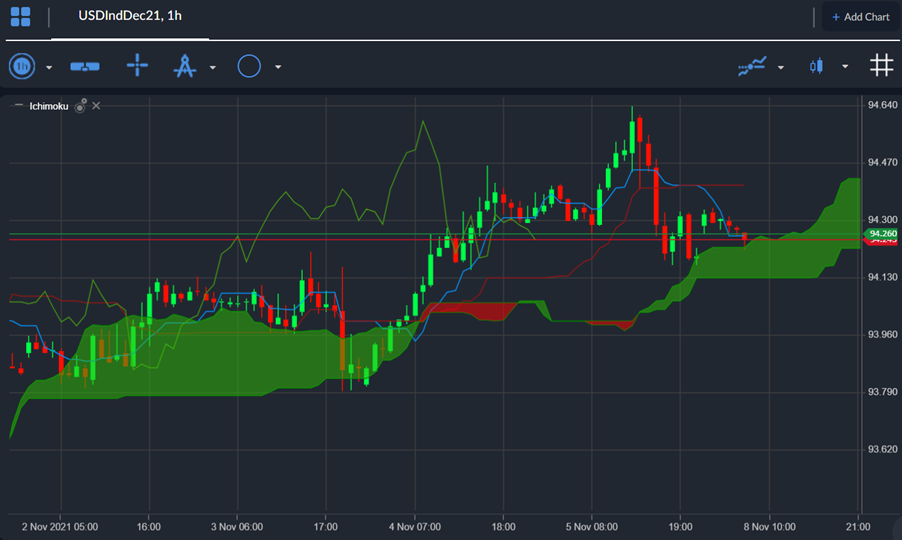The width and height of the screenshot is (902, 540).
Task: Click the 16:00 time axis label
Action: pyautogui.click(x=148, y=527)
